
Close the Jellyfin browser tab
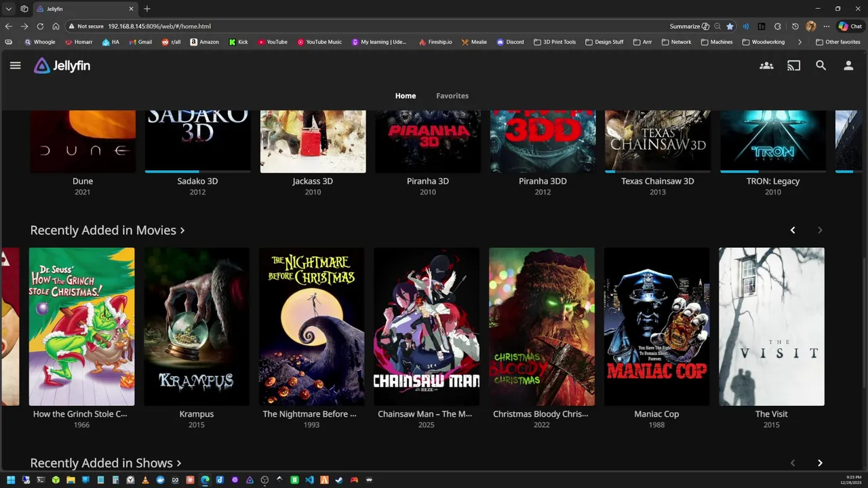point(131,9)
